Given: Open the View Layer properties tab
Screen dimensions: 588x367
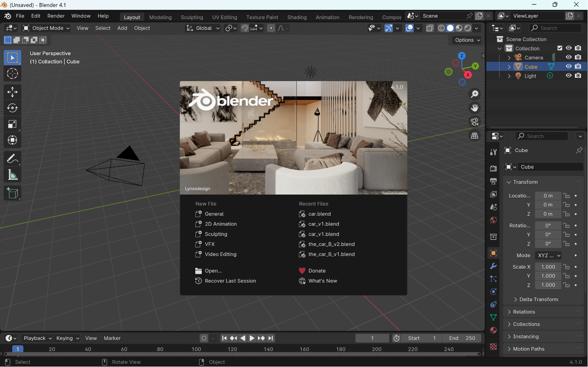Looking at the screenshot, I should point(493,194).
